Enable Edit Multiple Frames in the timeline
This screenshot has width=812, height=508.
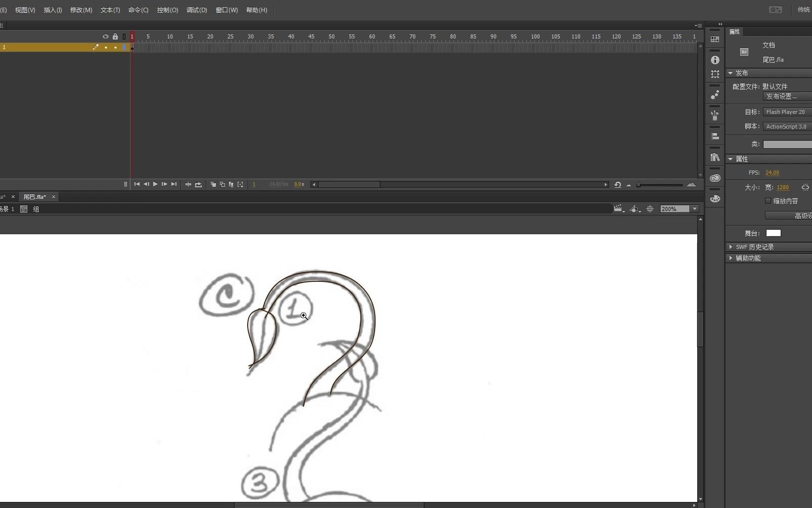[231, 184]
